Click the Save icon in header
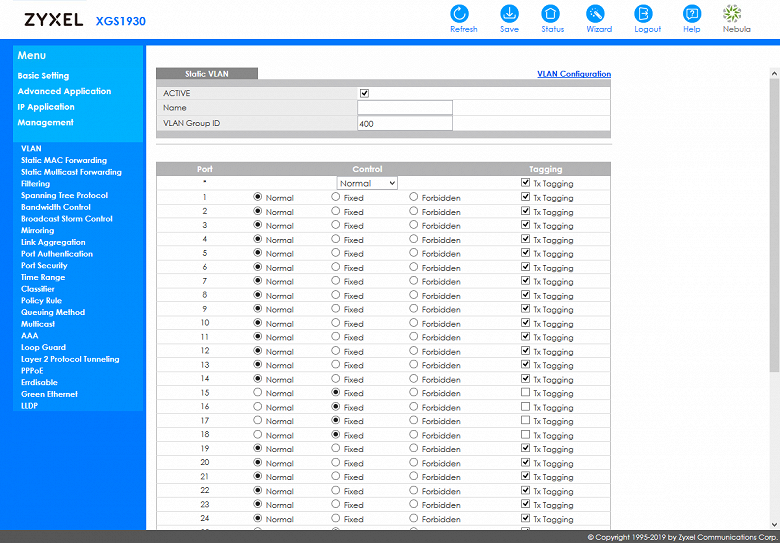 tap(509, 13)
